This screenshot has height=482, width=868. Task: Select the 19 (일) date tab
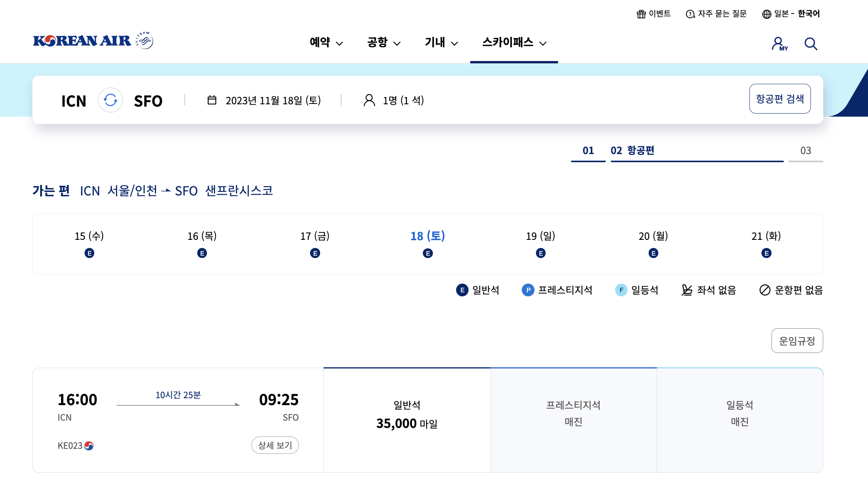(x=541, y=244)
